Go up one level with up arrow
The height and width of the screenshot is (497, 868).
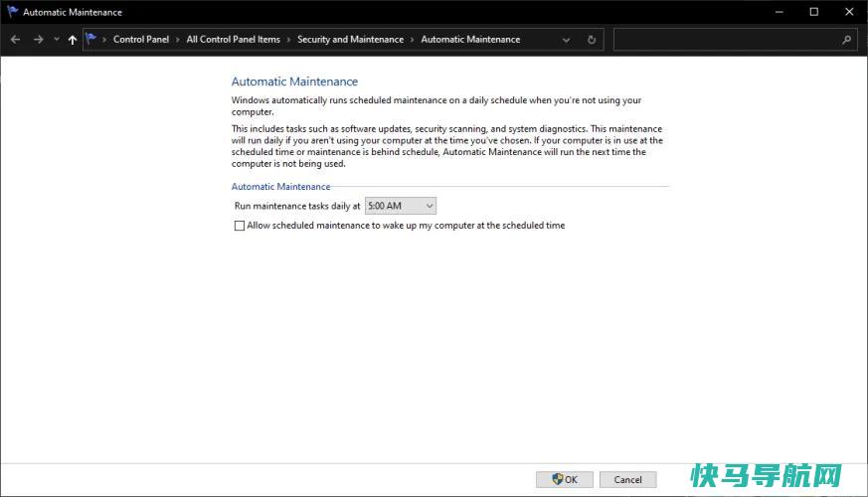point(72,40)
